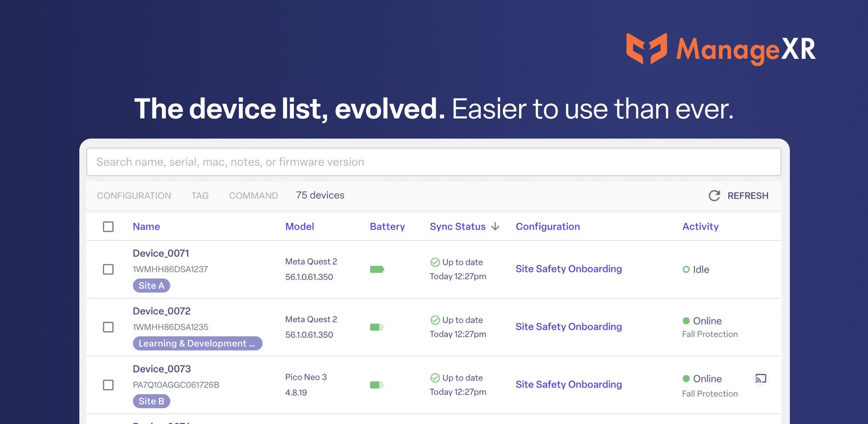This screenshot has height=424, width=868.
Task: Click Pico Neo 3 model text
Action: coord(306,377)
